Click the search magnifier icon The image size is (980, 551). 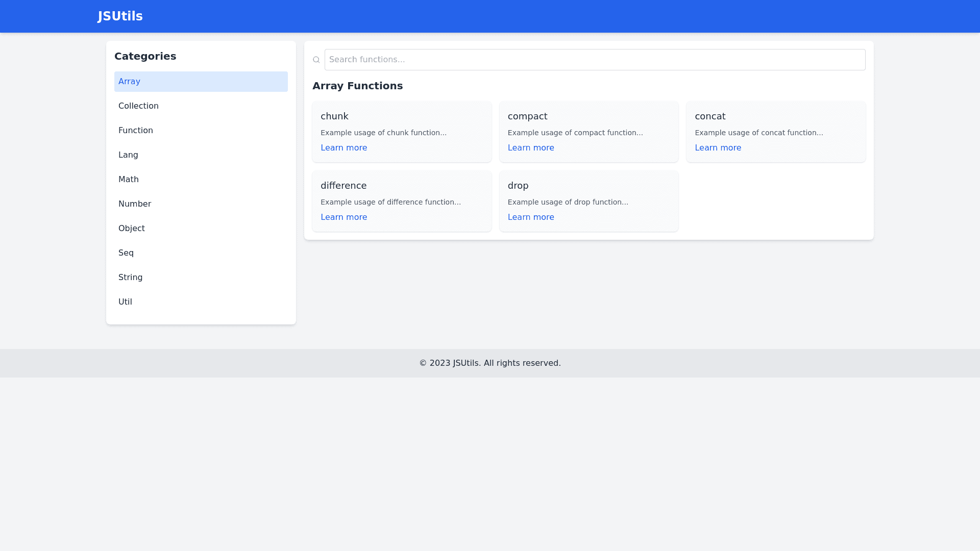(x=316, y=60)
